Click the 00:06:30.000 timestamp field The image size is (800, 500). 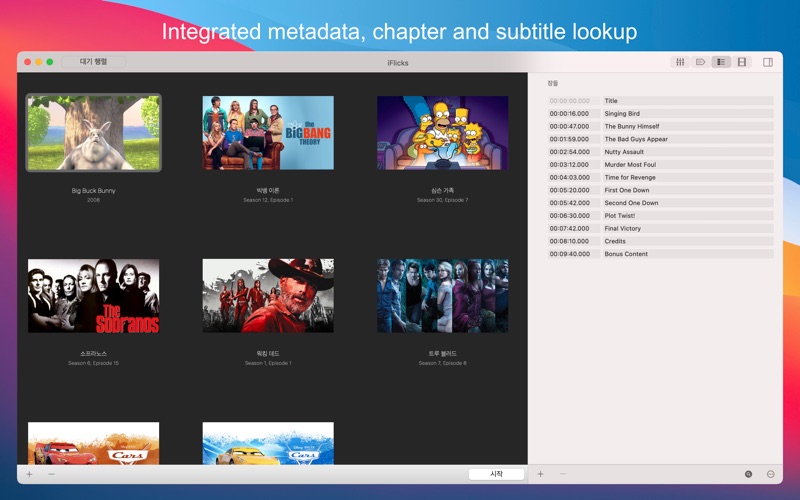pyautogui.click(x=574, y=215)
